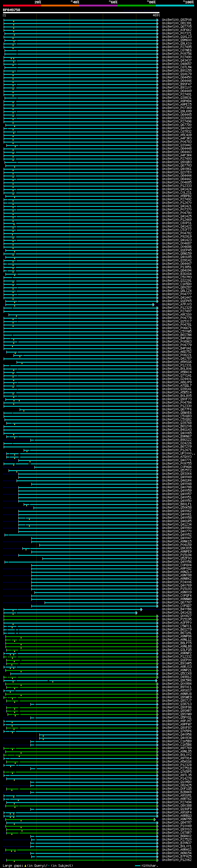Select the truncated UniRef100_UPI000.. label
The width and height of the screenshot is (197, 868).
179,454
